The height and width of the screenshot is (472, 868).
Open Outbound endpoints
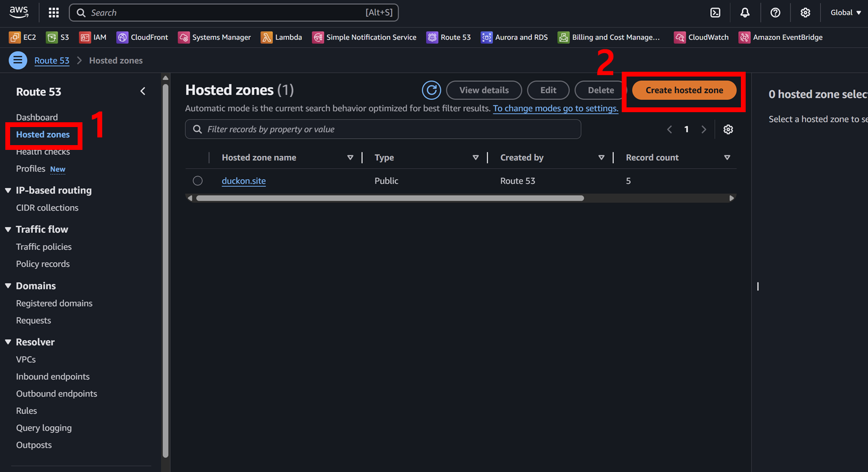click(56, 394)
